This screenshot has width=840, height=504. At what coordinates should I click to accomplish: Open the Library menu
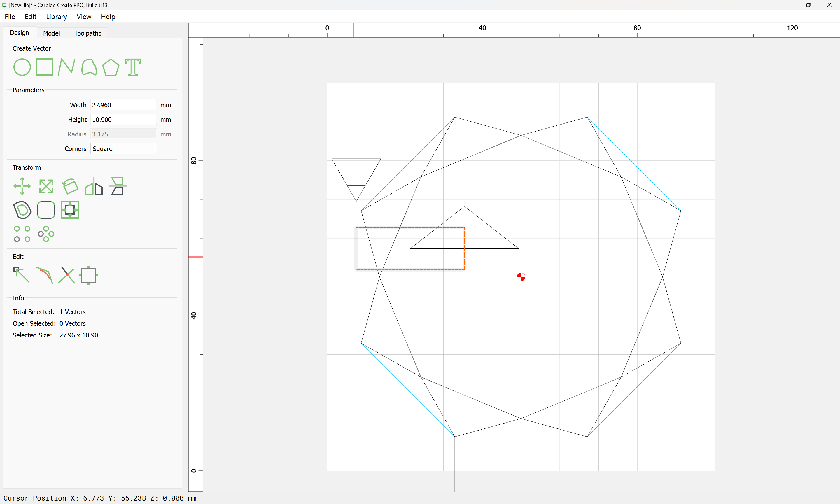56,17
